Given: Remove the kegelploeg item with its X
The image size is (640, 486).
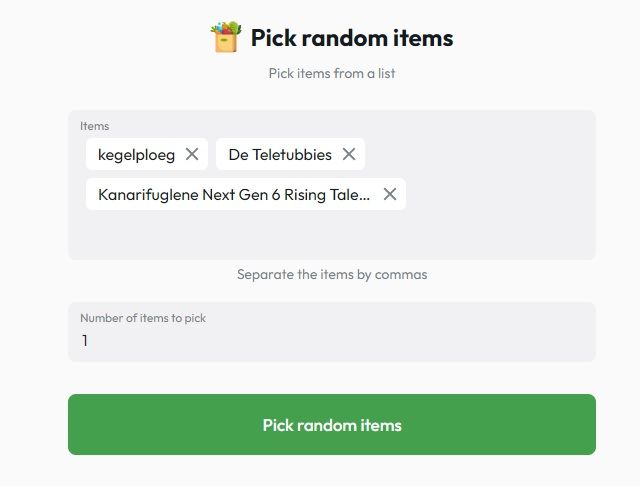Looking at the screenshot, I should pos(192,154).
